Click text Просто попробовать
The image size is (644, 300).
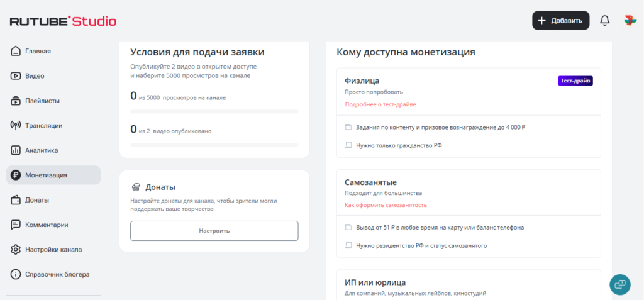(x=374, y=92)
